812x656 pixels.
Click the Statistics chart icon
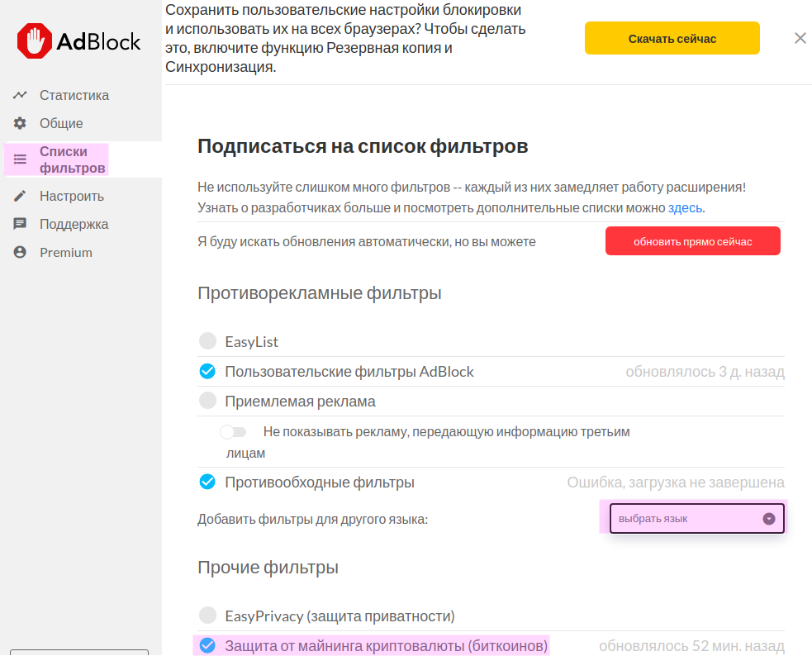(20, 95)
